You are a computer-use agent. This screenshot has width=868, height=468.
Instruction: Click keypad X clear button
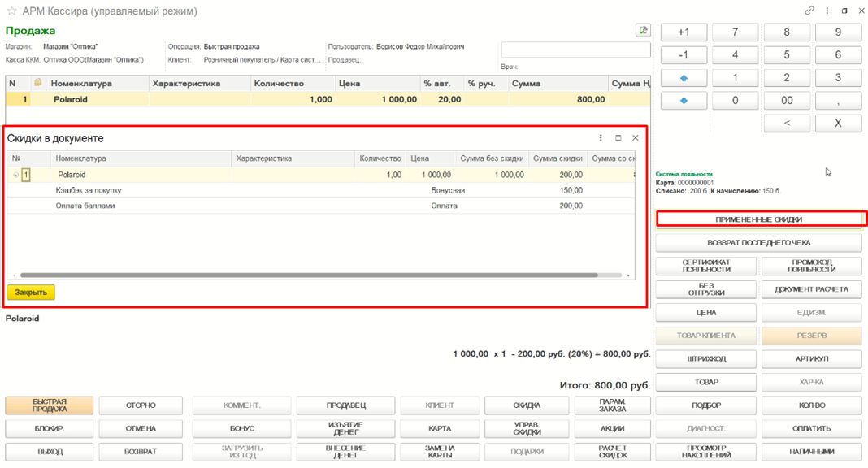click(838, 123)
